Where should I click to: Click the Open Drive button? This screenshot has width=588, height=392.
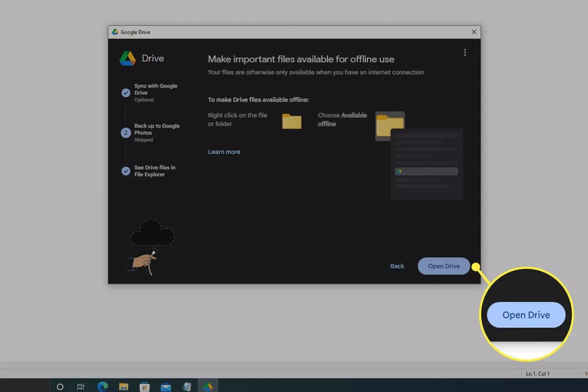coord(444,266)
